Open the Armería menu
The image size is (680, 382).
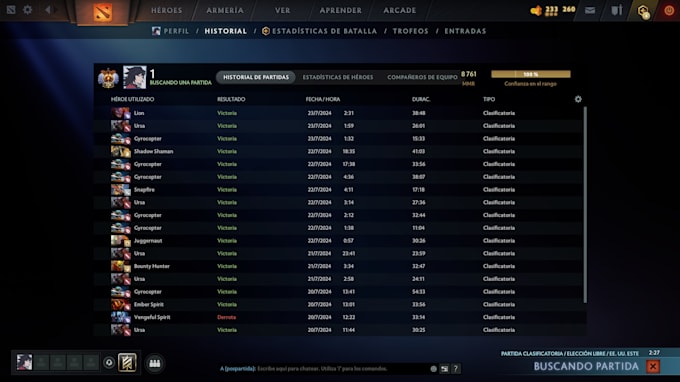click(225, 10)
